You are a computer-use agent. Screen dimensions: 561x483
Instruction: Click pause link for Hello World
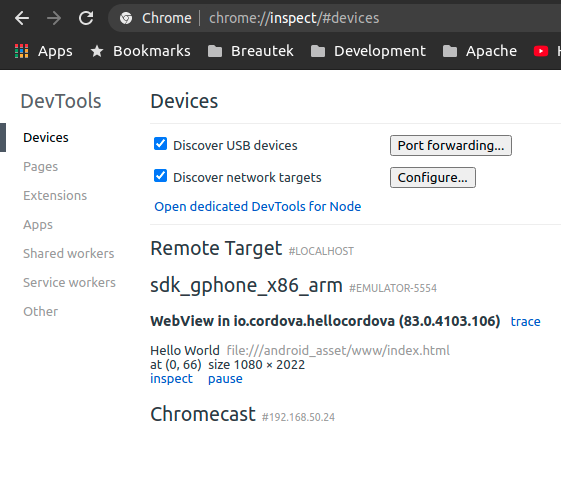(x=225, y=379)
